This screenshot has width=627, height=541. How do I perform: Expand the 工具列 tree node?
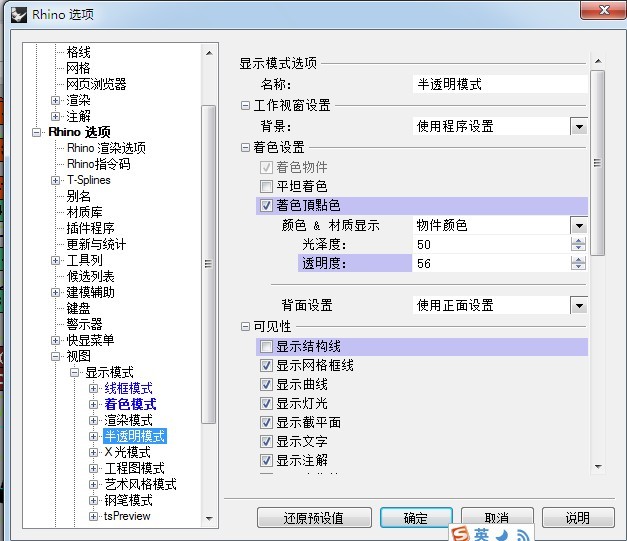click(x=56, y=260)
